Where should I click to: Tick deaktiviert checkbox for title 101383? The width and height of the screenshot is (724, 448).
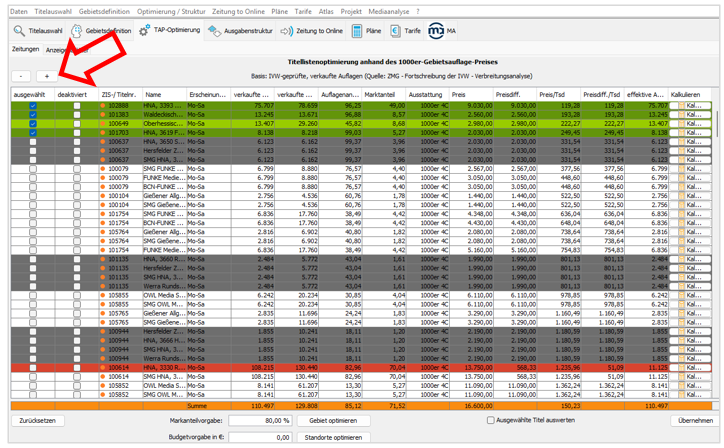click(77, 114)
